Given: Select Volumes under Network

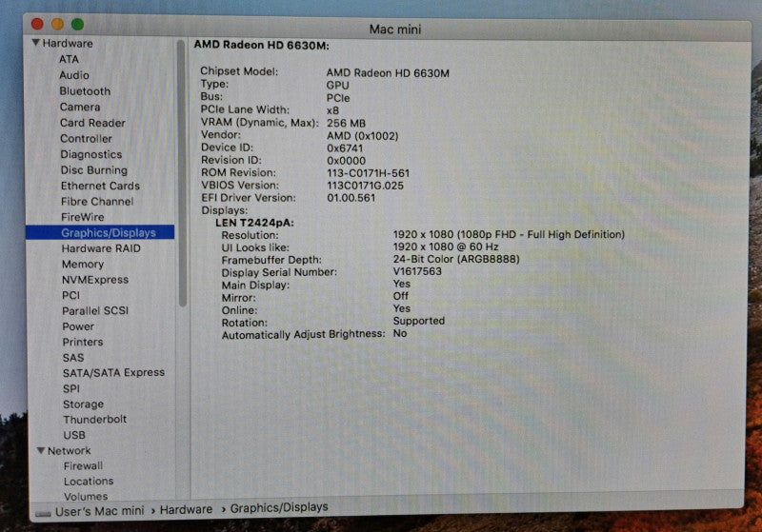Looking at the screenshot, I should click(86, 496).
